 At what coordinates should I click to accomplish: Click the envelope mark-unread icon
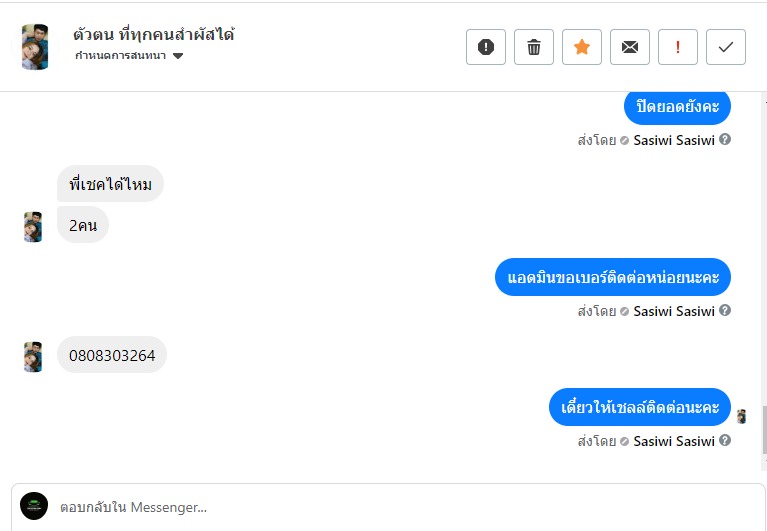coord(630,47)
